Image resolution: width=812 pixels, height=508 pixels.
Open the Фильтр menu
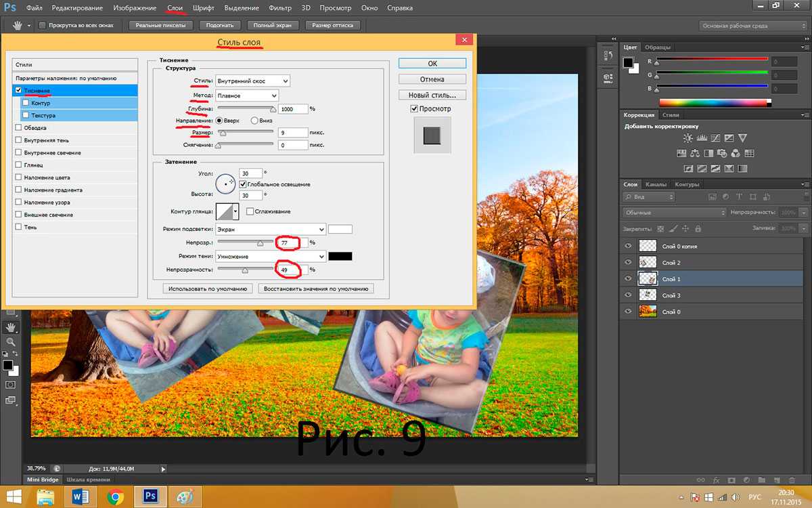coord(279,8)
